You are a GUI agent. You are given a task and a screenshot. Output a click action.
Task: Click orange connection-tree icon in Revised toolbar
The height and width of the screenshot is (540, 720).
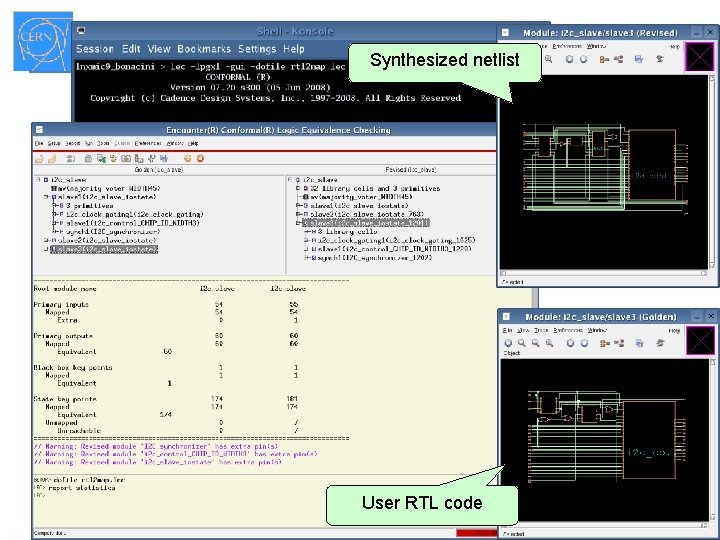(x=619, y=59)
